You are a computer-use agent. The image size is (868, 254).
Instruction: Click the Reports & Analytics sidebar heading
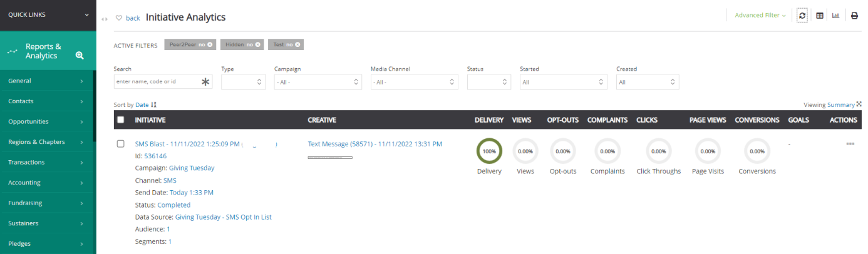tap(43, 51)
